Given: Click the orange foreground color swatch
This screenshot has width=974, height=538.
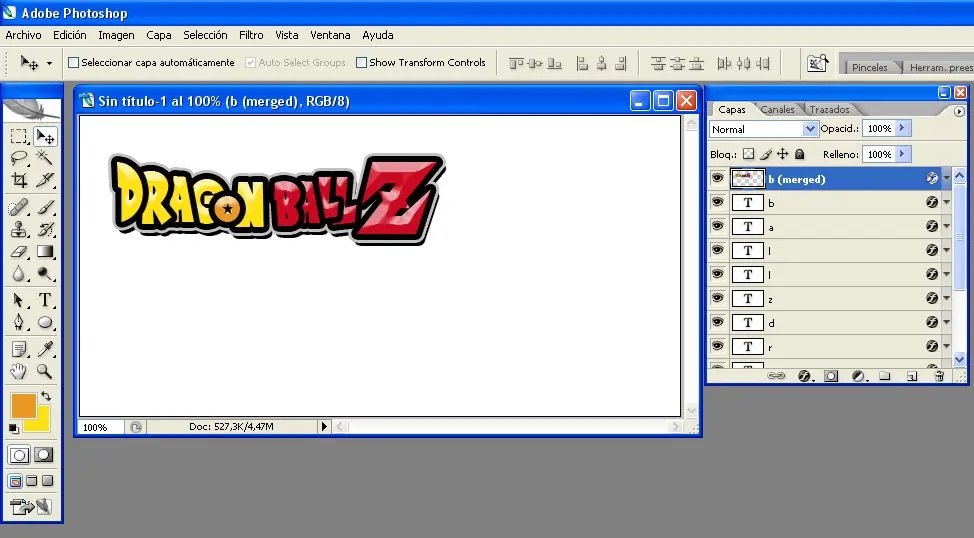Looking at the screenshot, I should 24,406.
